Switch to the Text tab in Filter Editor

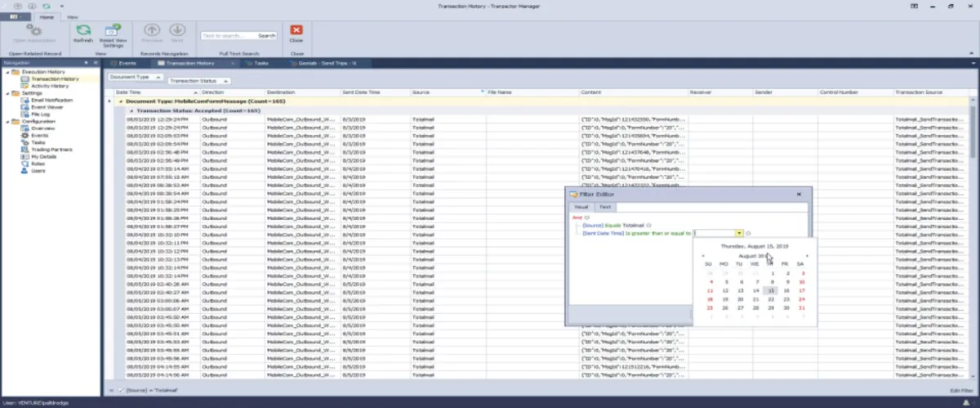tap(604, 208)
